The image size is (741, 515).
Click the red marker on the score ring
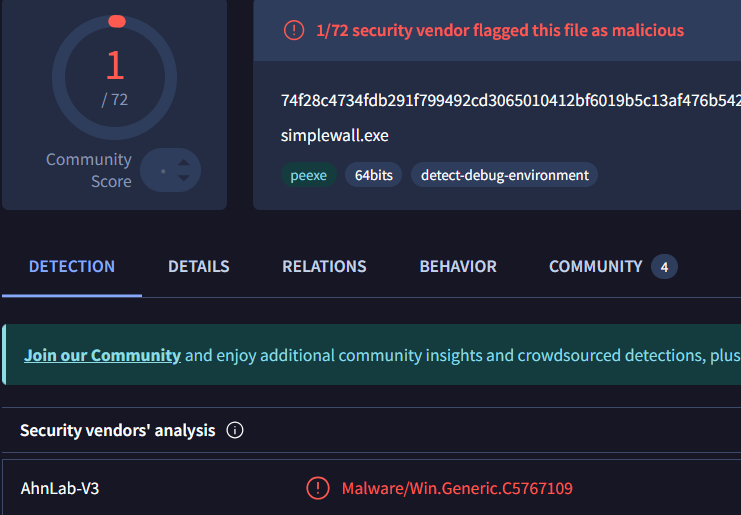click(x=117, y=21)
